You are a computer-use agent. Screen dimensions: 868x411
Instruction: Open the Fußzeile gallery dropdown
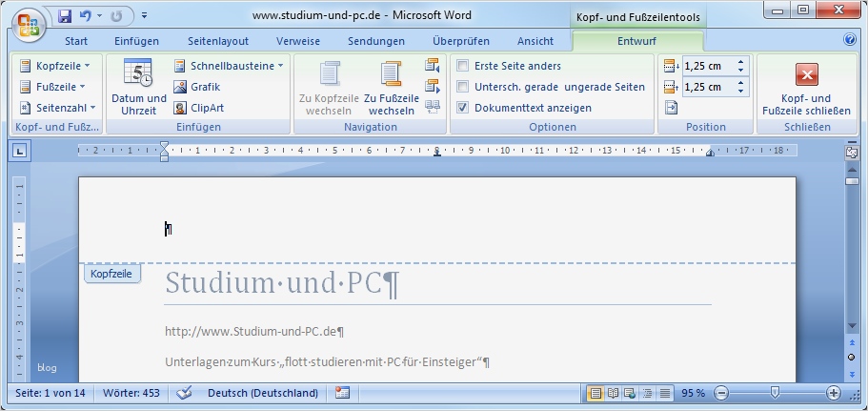(52, 87)
